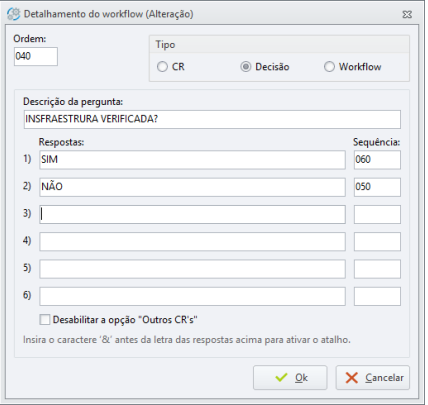Select the CR type radio button
This screenshot has height=405, width=428.
coord(162,67)
